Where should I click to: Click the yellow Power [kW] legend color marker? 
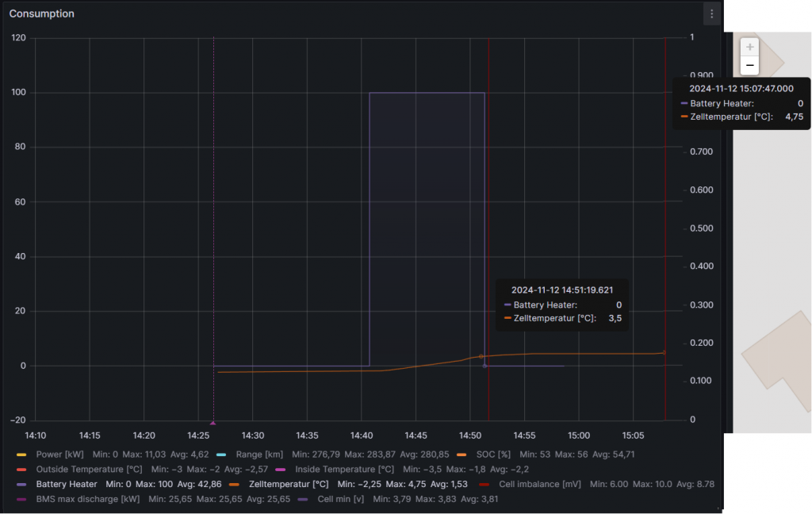(21, 455)
